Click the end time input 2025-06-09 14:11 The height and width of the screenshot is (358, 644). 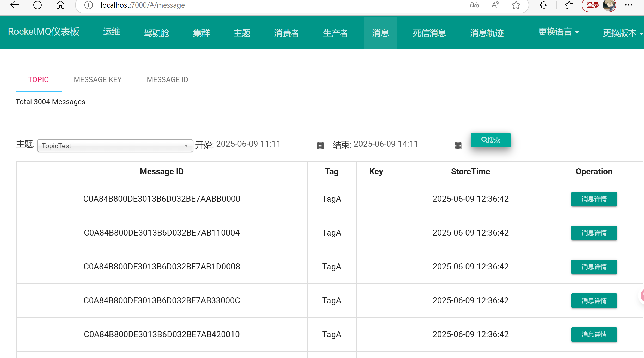[401, 144]
